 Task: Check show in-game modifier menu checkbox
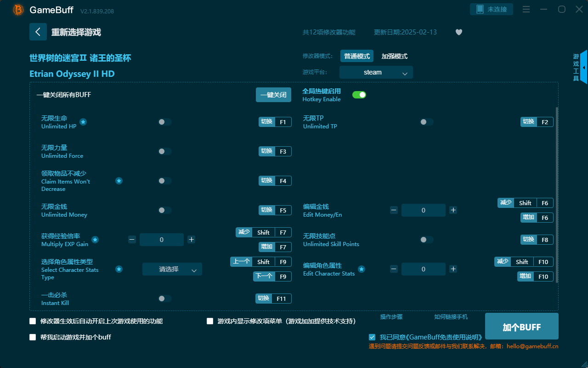[210, 321]
